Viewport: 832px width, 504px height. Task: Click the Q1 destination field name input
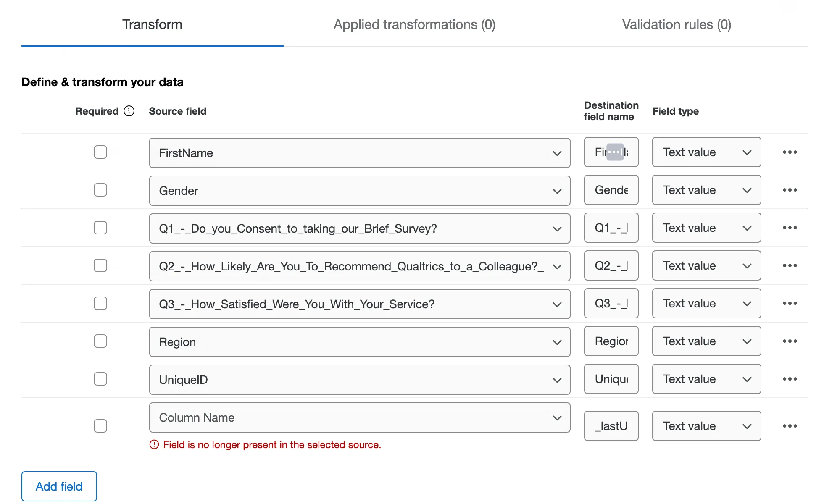[611, 228]
